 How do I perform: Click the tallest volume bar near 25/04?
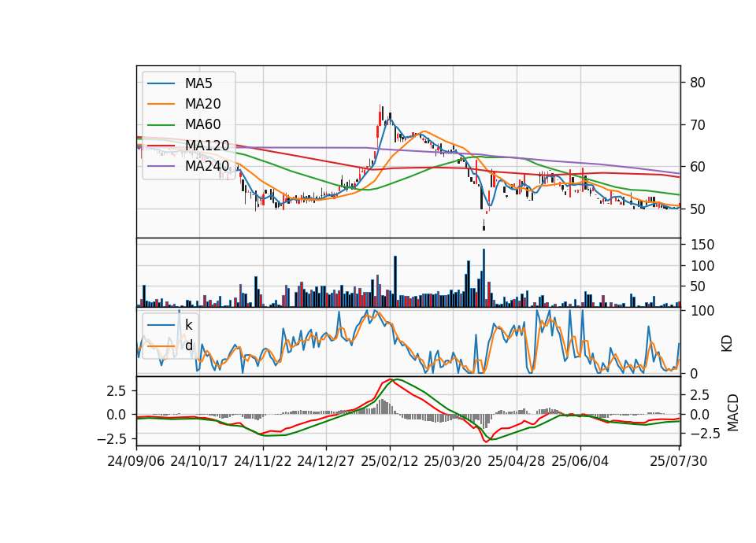[x=484, y=278]
